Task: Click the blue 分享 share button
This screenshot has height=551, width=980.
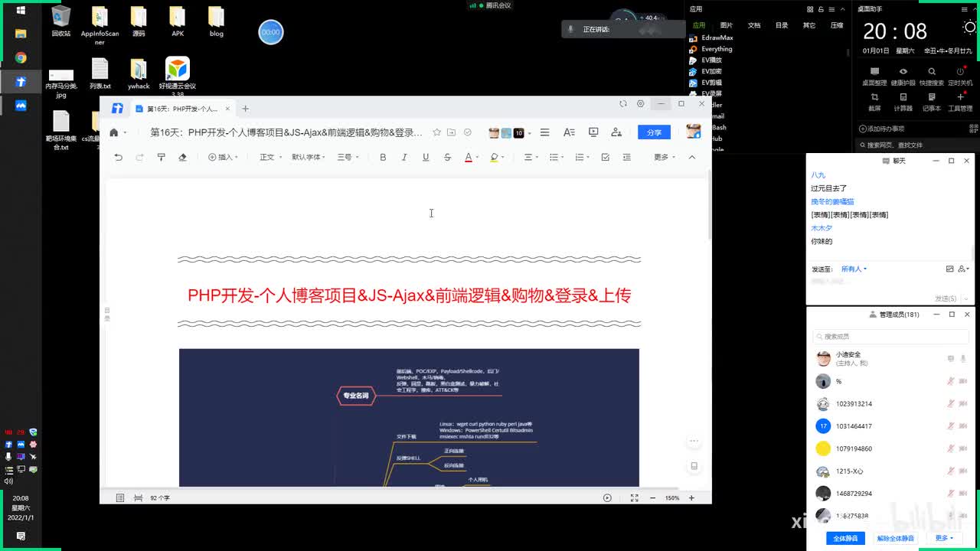Action: click(x=654, y=132)
